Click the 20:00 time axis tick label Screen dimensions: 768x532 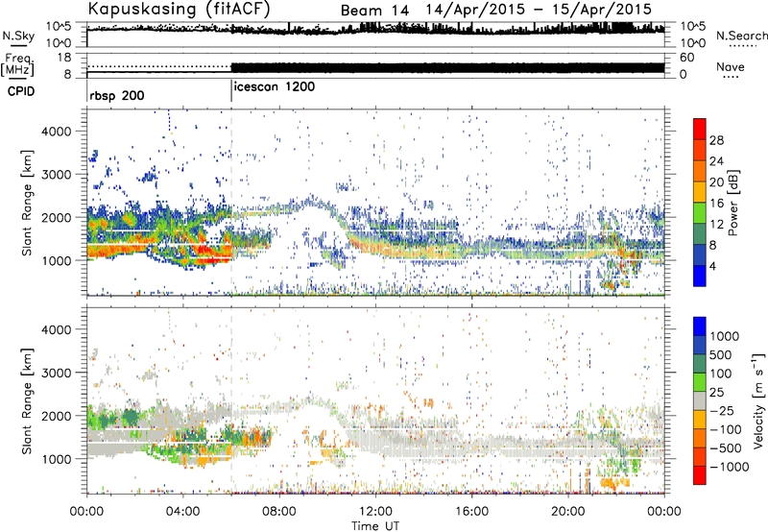coord(568,512)
